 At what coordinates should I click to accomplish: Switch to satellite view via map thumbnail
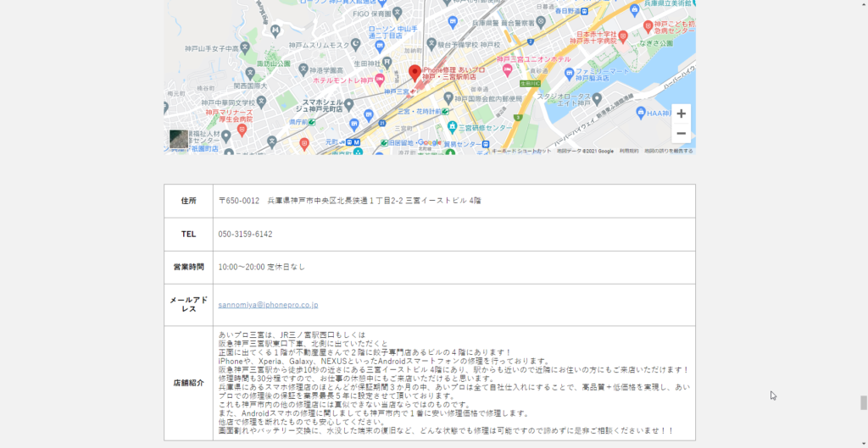179,139
